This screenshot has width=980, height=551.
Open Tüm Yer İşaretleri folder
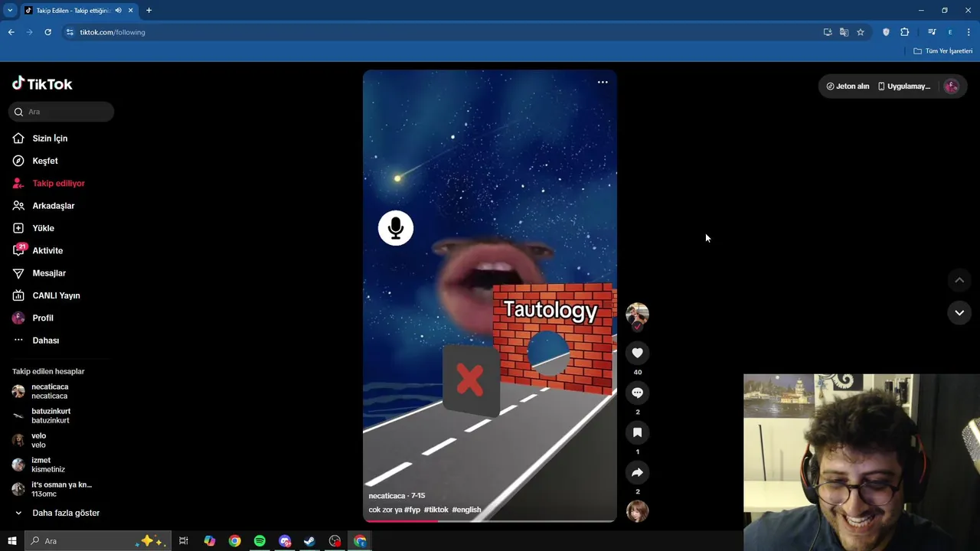click(942, 51)
